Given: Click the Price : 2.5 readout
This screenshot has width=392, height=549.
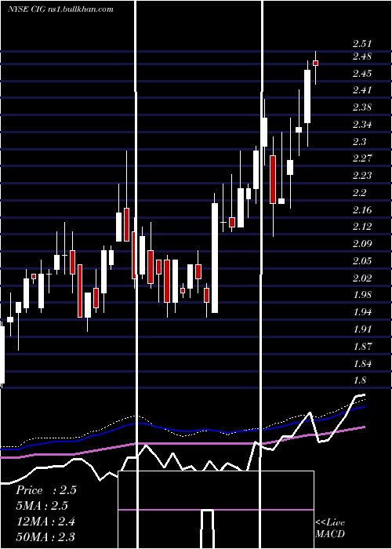Looking at the screenshot, I should pyautogui.click(x=46, y=490).
